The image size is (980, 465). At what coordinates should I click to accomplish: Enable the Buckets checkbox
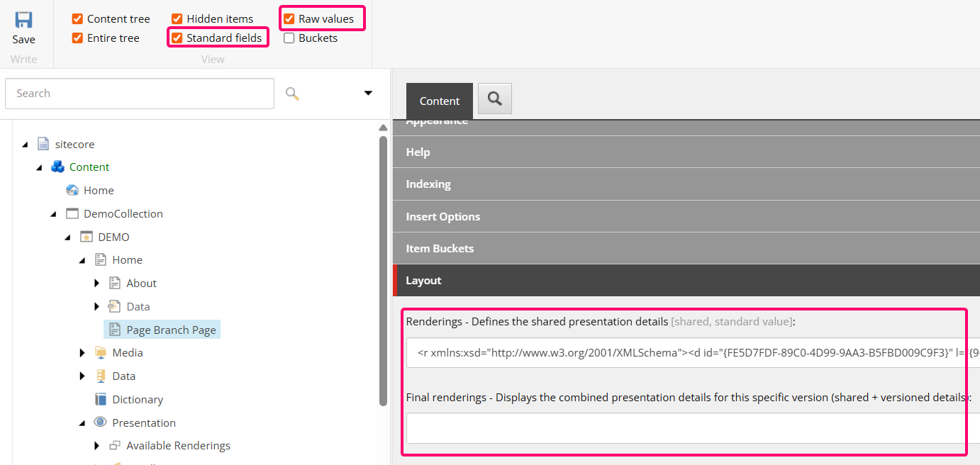coord(289,38)
